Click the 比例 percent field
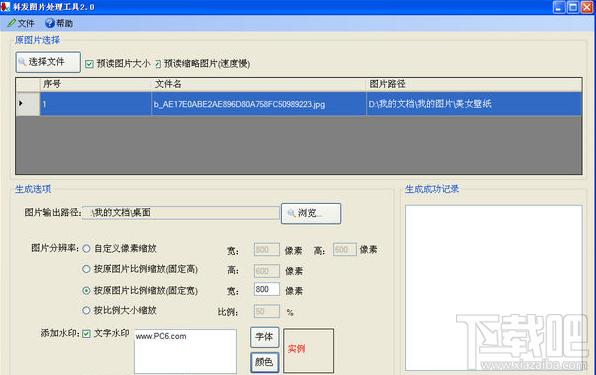596x375 pixels. 267,312
